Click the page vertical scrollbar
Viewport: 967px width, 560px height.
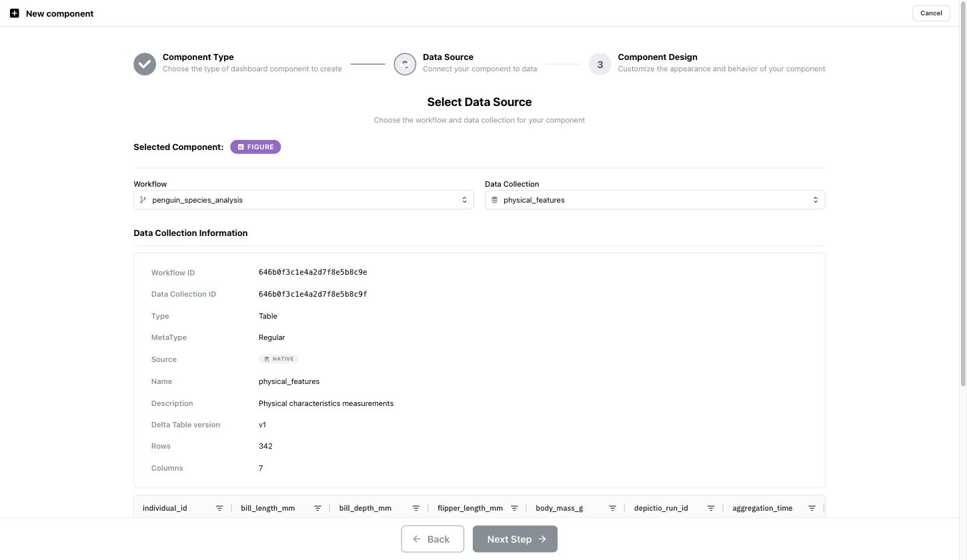pos(963,193)
